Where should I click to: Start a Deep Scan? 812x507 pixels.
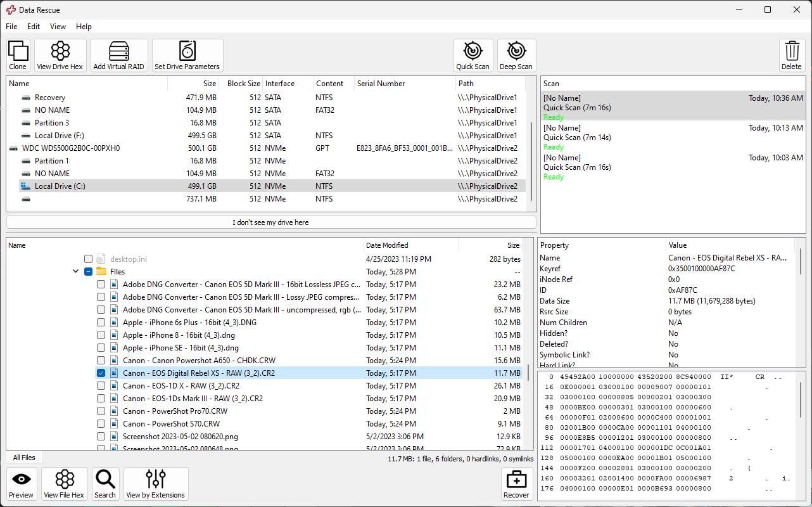516,55
